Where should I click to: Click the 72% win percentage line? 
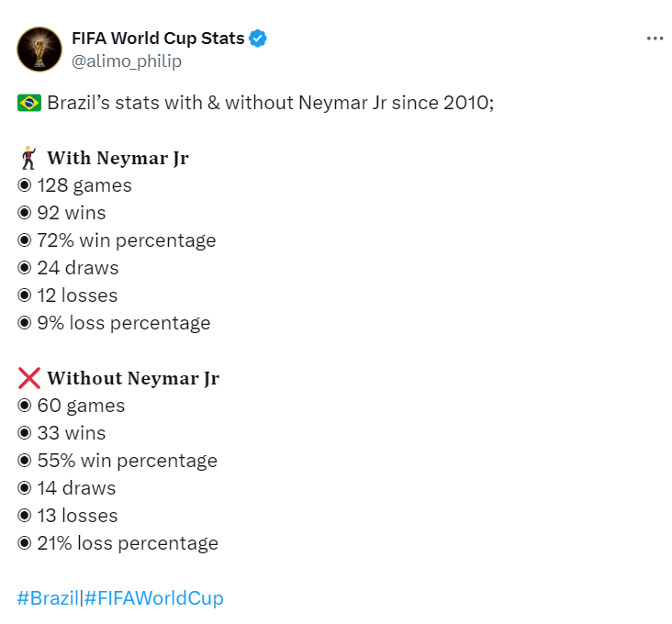point(127,240)
